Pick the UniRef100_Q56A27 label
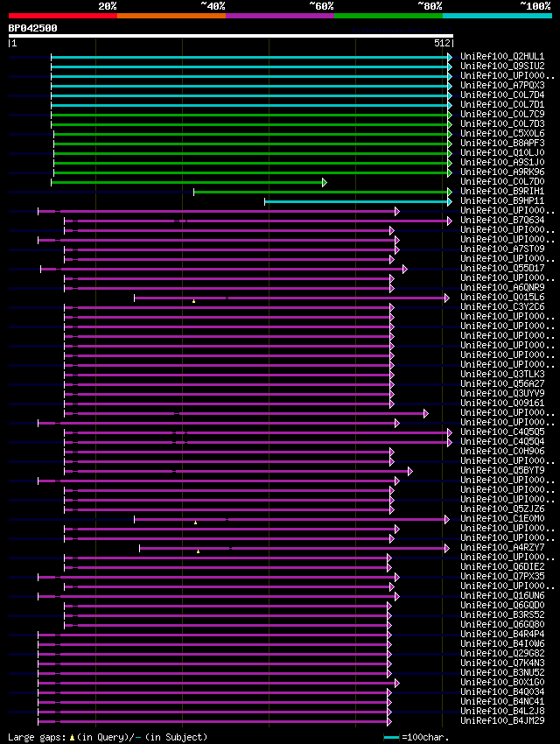 pos(502,383)
